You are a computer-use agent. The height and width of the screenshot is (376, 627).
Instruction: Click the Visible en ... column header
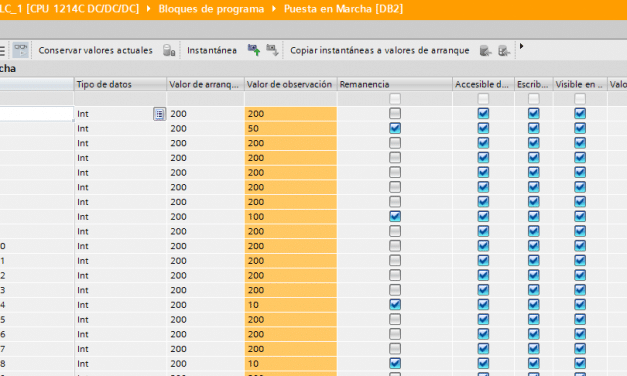(x=580, y=84)
